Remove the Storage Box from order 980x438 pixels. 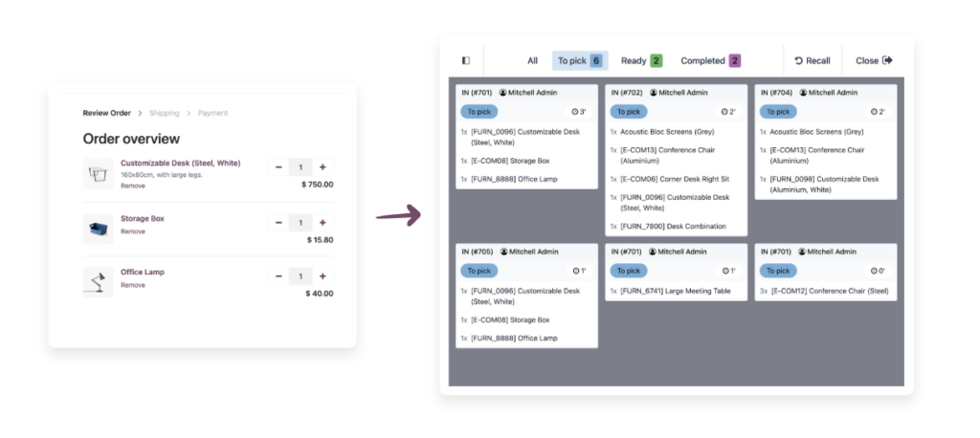[133, 231]
